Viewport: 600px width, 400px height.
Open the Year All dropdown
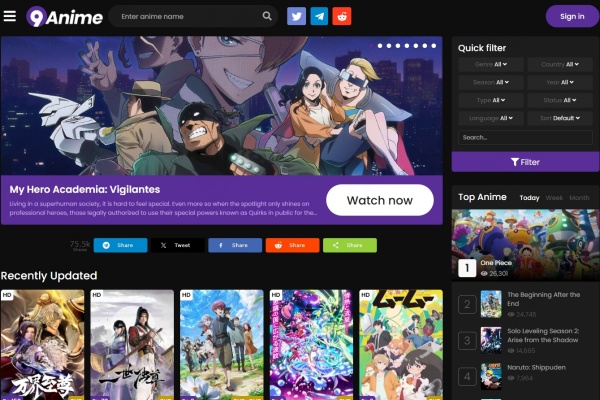560,82
